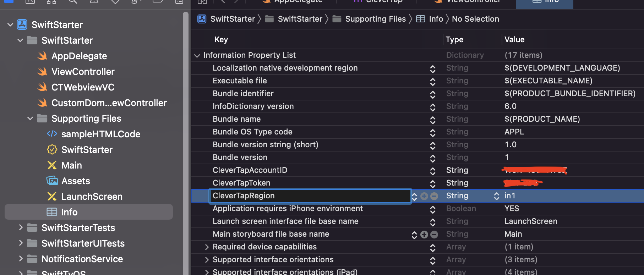This screenshot has width=644, height=275.
Task: Click the Info plist icon in the breadcrumb
Action: point(421,19)
